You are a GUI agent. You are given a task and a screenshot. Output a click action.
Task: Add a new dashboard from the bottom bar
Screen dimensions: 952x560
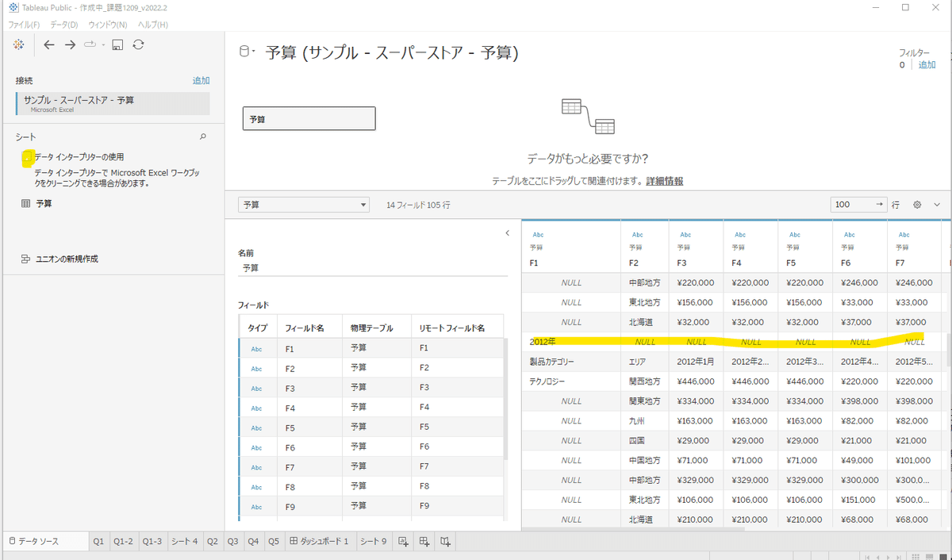coord(424,542)
